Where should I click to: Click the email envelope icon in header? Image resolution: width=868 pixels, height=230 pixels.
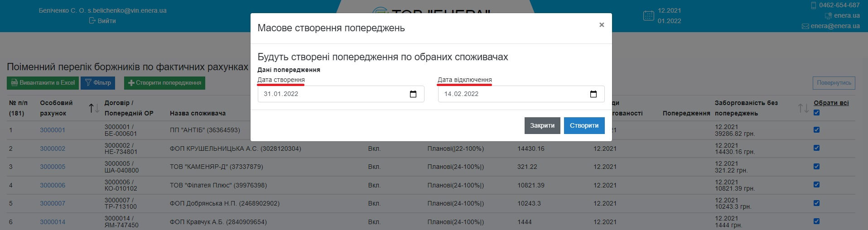805,26
